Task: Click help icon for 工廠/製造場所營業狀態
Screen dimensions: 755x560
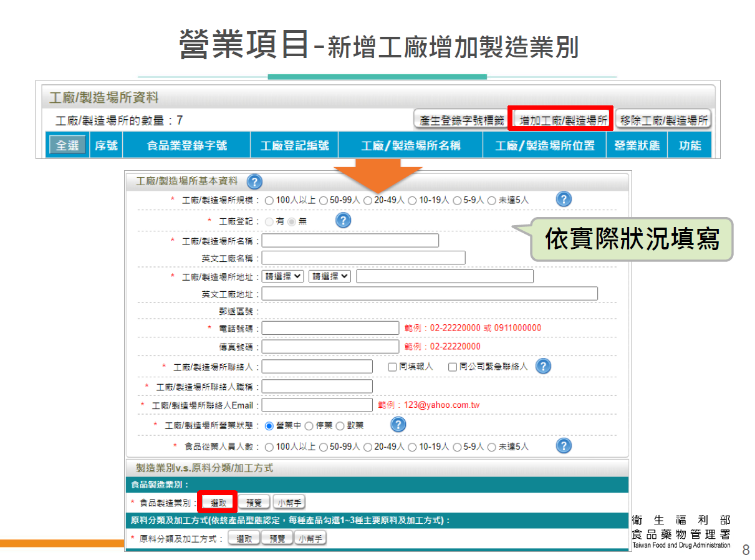Action: (x=398, y=425)
